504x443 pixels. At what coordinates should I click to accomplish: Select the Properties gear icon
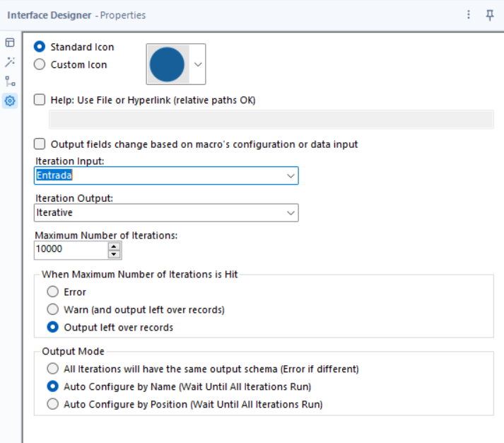(10, 100)
